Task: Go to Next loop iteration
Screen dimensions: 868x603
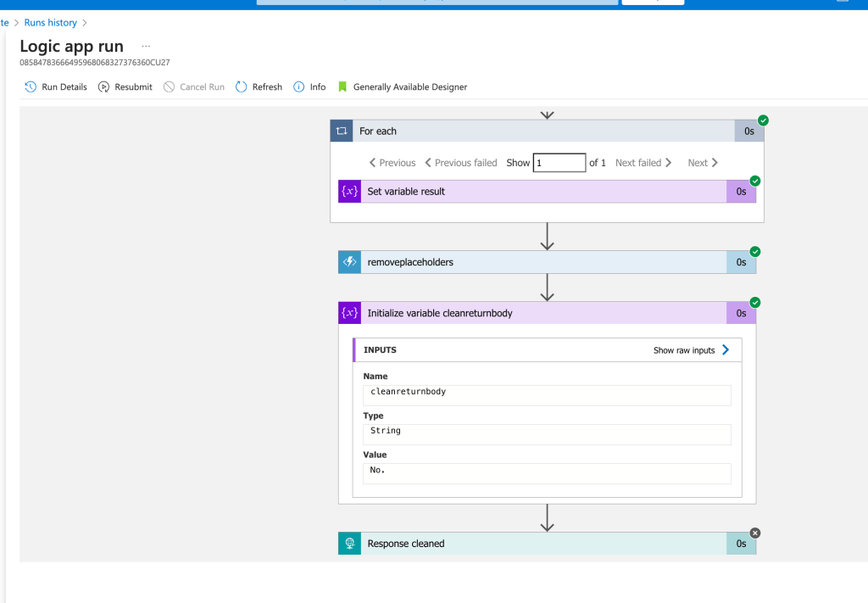Action: click(x=703, y=163)
